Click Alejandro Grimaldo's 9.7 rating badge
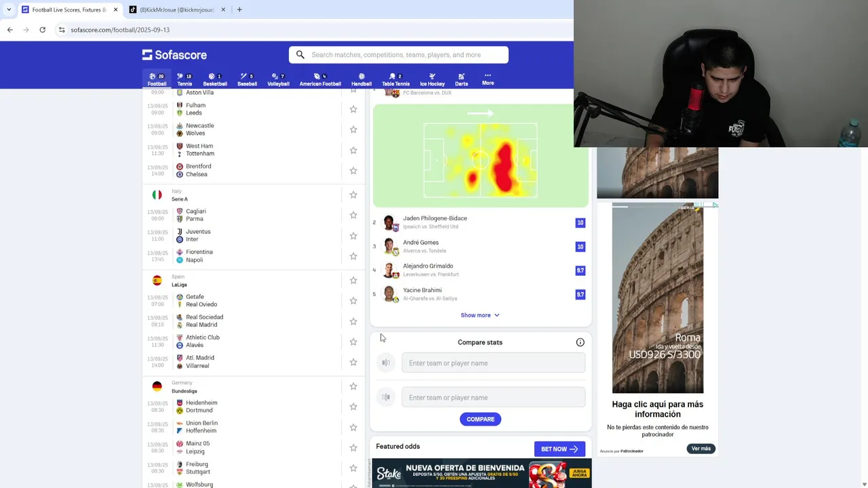The width and height of the screenshot is (868, 488). click(x=580, y=270)
